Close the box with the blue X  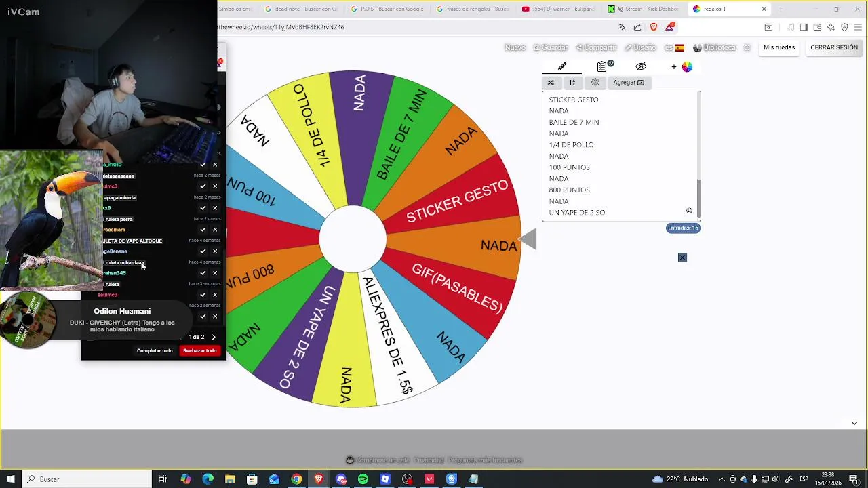(682, 258)
